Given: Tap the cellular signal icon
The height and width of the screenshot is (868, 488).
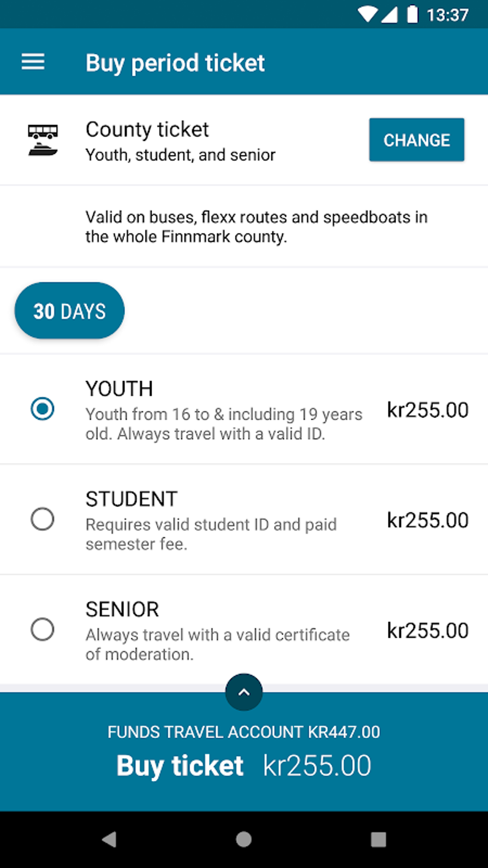Looking at the screenshot, I should coord(389,14).
